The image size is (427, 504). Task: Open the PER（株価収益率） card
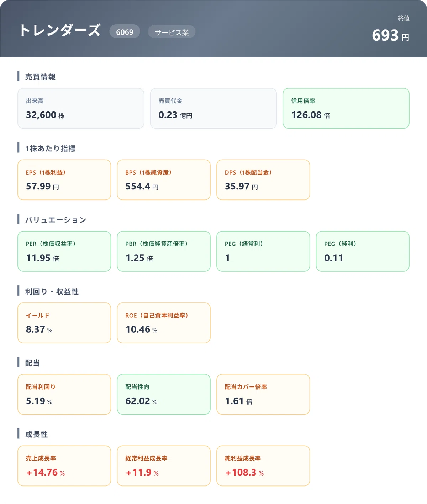pos(64,251)
